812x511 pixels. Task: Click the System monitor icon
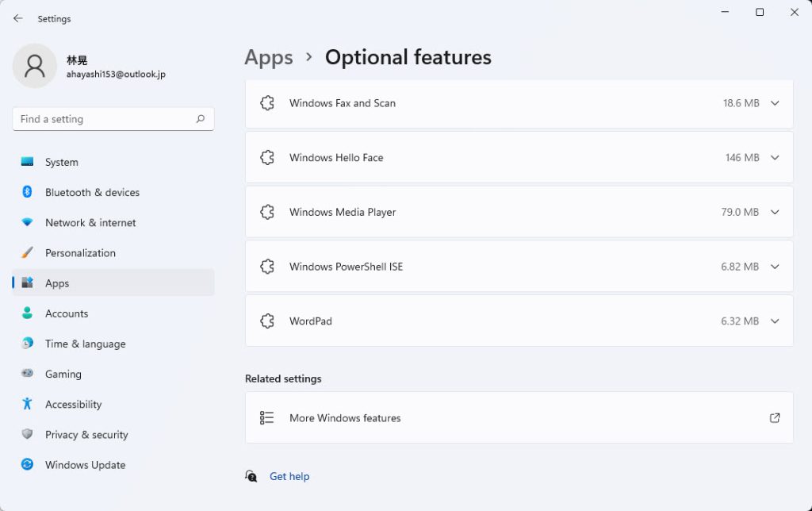[x=28, y=162]
